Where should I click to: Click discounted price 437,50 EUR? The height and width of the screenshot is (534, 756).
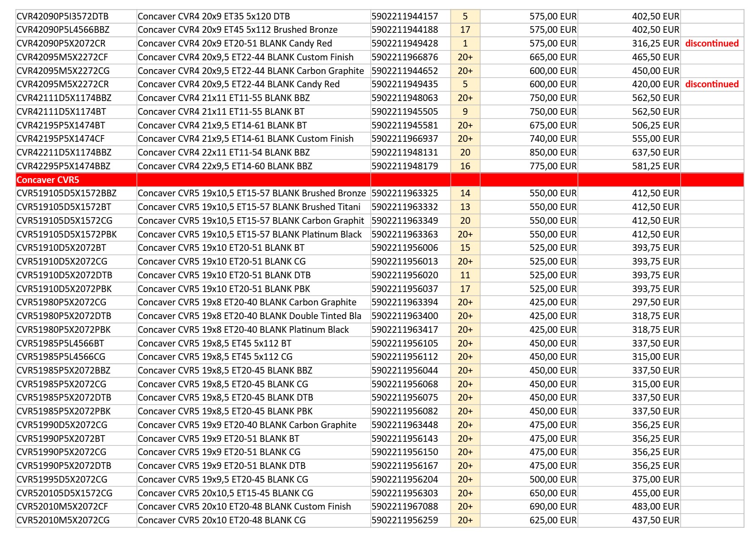point(655,520)
